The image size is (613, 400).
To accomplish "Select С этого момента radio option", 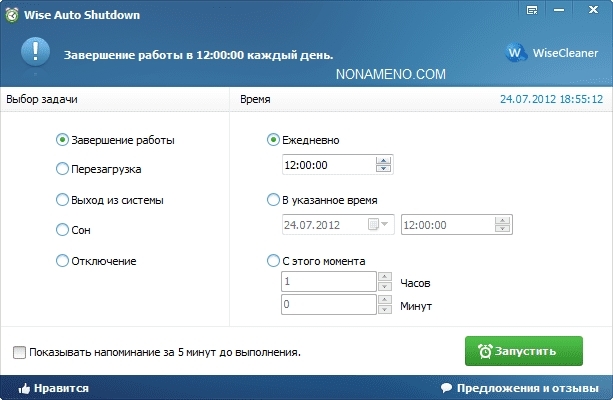I will [x=273, y=261].
